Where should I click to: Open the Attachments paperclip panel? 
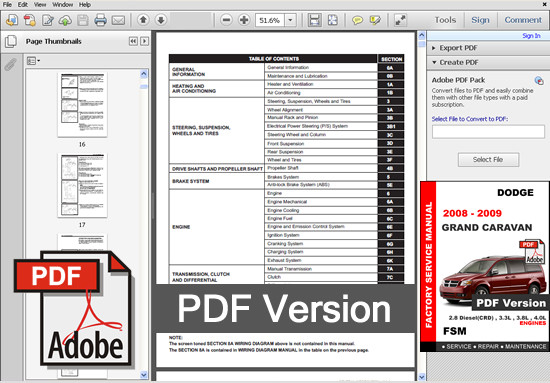(11, 65)
